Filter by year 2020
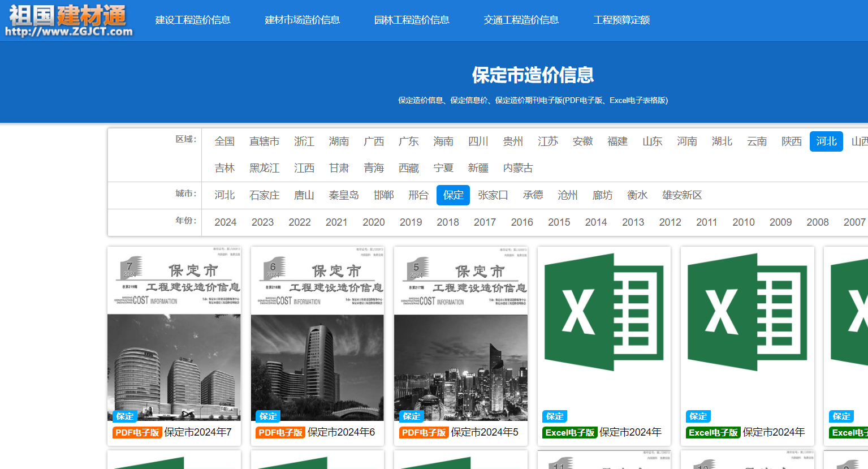 coord(374,222)
